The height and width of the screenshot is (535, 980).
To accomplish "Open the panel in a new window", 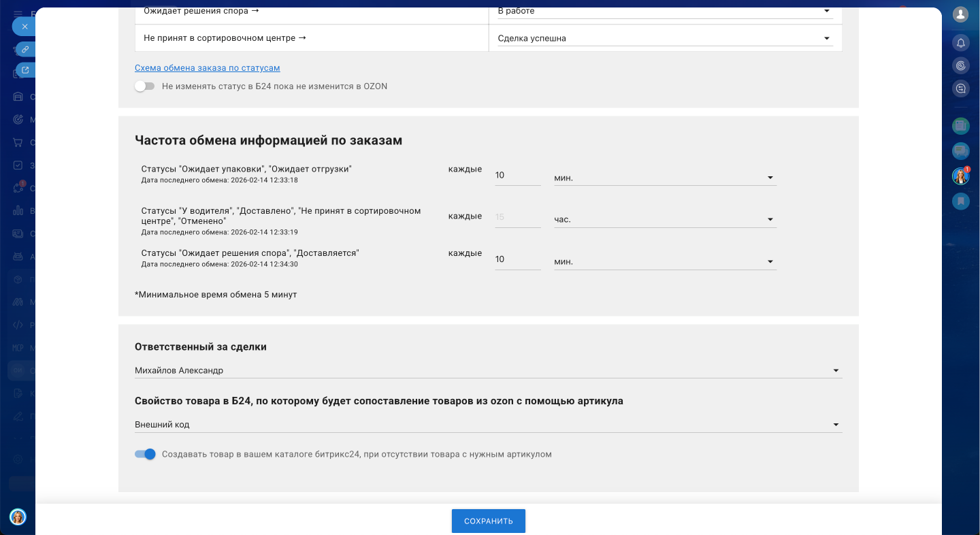I will point(25,69).
